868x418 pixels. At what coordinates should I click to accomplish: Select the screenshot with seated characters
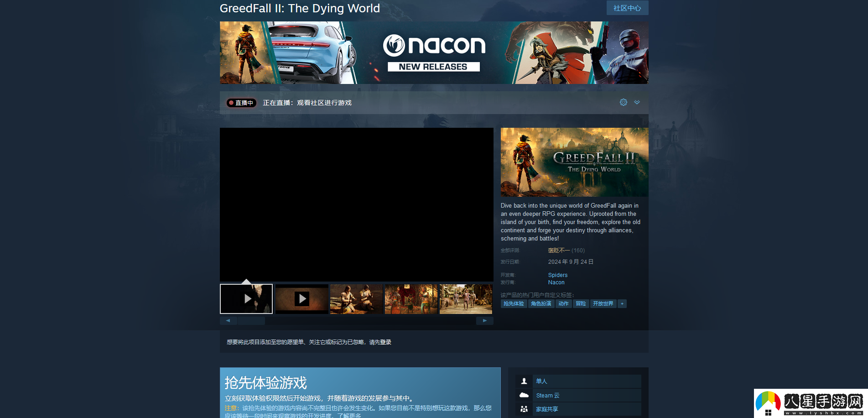click(x=356, y=299)
